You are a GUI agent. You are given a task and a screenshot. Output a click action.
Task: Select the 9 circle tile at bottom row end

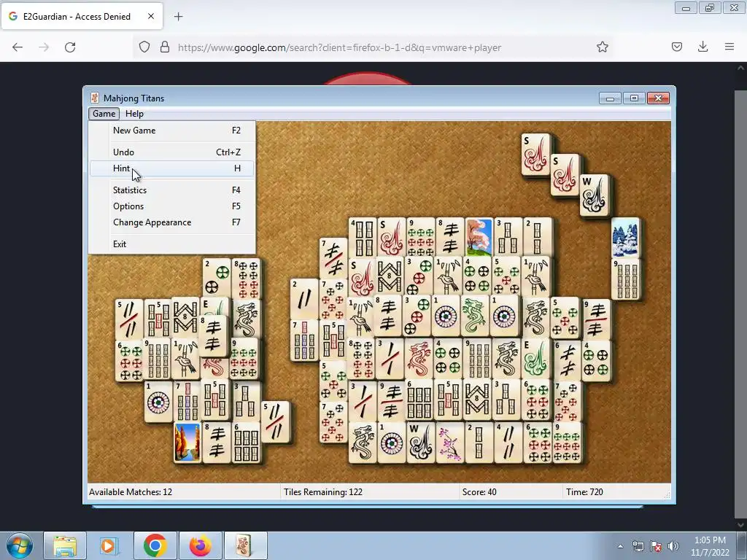tap(566, 443)
